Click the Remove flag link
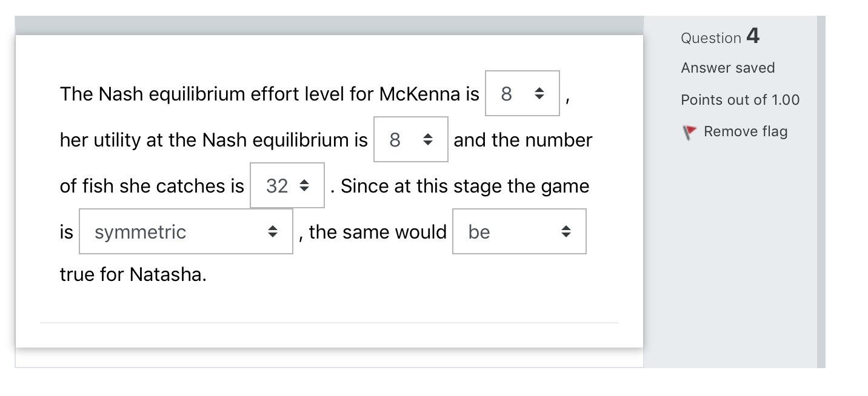This screenshot has height=396, width=868. coord(745,131)
